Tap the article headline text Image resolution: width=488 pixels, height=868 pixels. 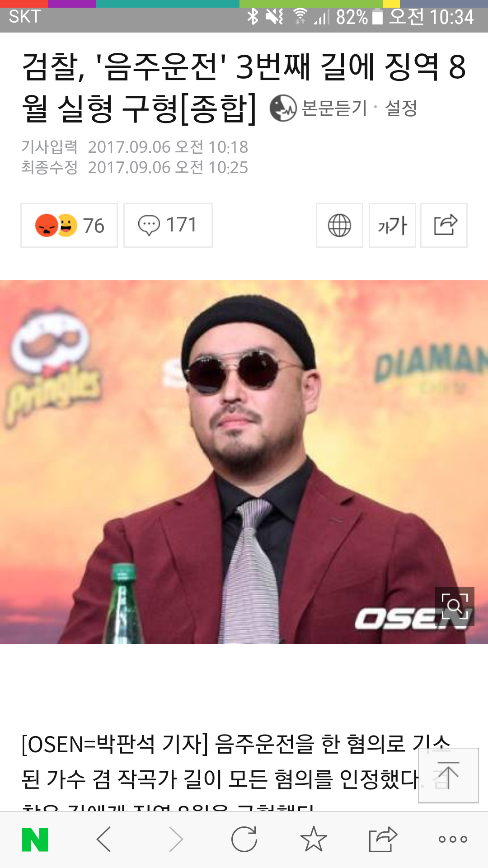pyautogui.click(x=244, y=88)
